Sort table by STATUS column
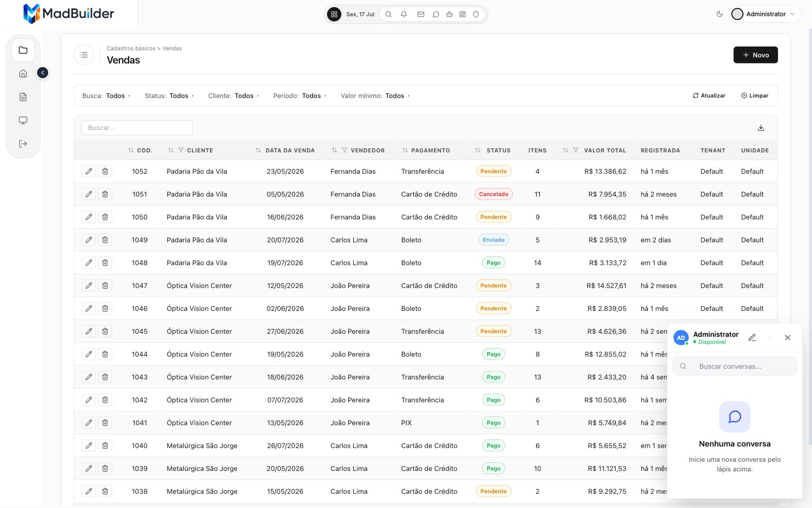 point(478,150)
